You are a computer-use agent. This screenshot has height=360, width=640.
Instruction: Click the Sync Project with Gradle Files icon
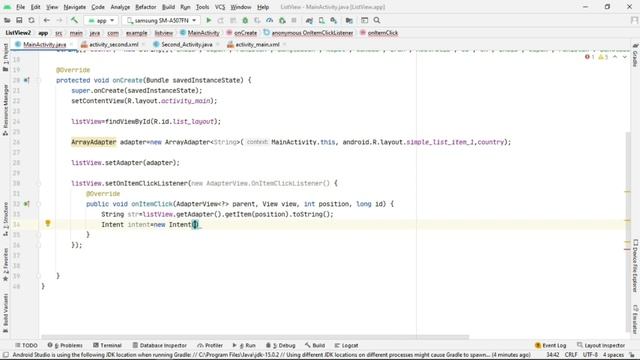pyautogui.click(x=309, y=20)
